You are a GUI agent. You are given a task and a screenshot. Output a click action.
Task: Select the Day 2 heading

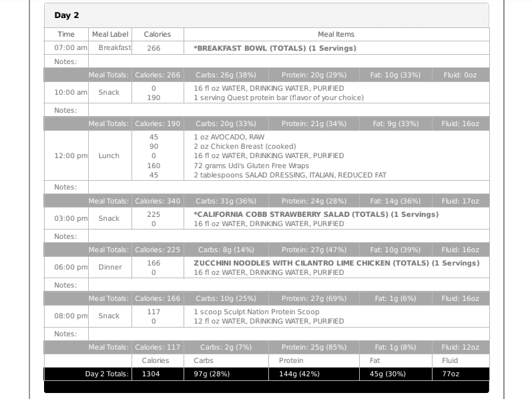[x=67, y=15]
